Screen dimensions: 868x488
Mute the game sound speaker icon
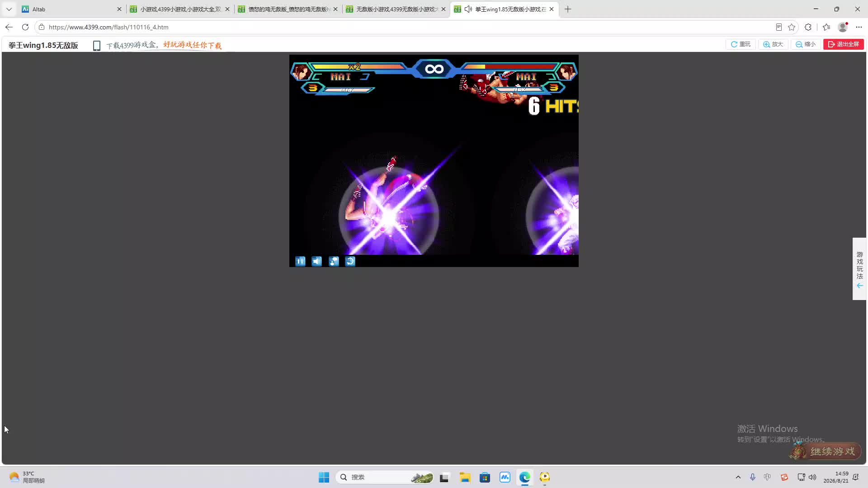coord(317,261)
